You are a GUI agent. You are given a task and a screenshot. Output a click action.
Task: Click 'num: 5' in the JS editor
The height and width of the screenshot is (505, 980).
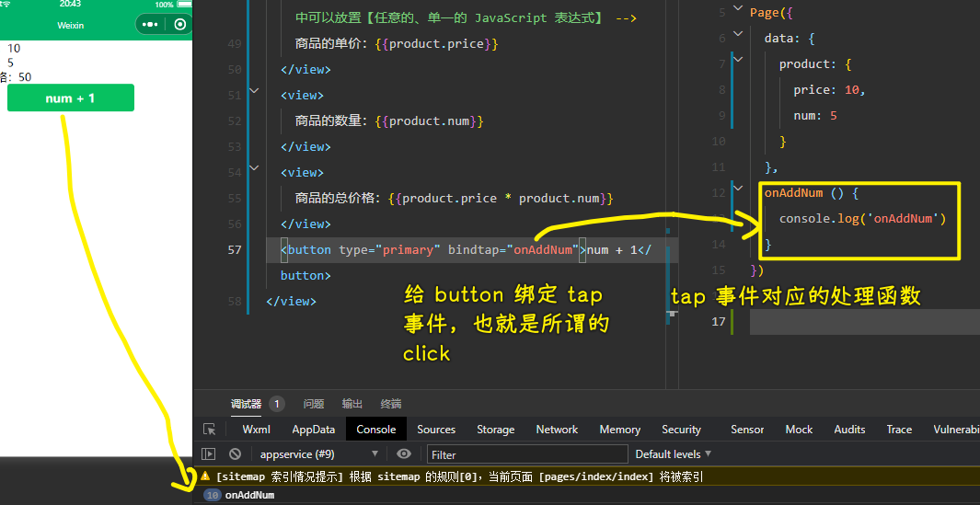(815, 116)
